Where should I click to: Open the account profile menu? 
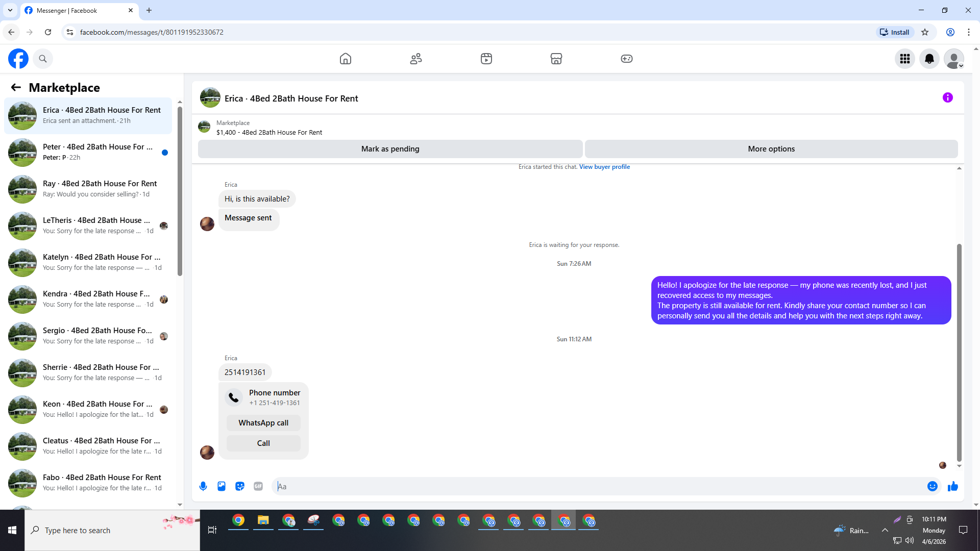point(954,59)
